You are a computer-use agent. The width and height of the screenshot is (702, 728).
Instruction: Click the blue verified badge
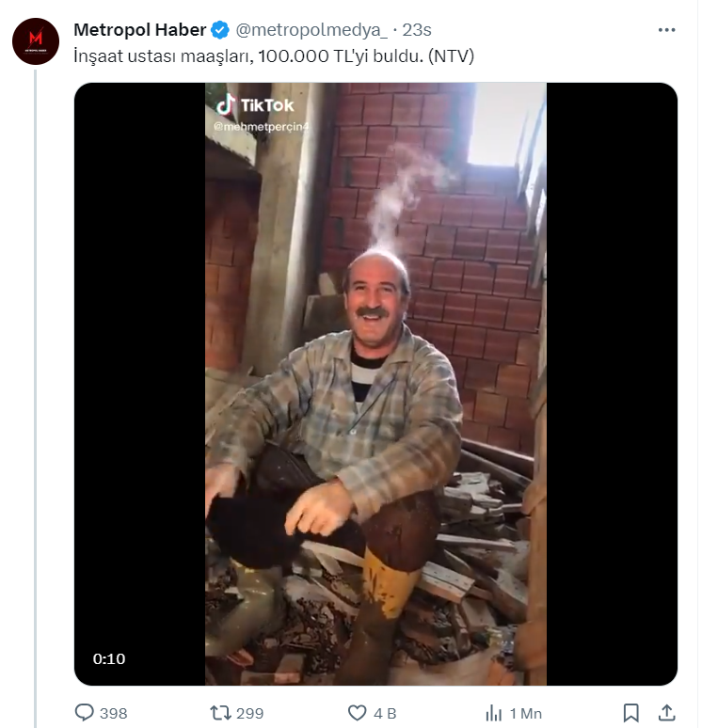click(219, 30)
